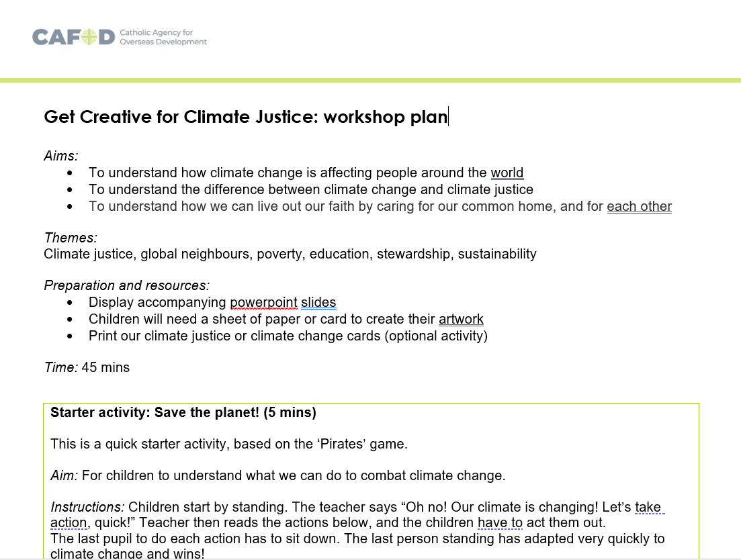Click the misspelled word 'powerpoint'
Image resolution: width=741 pixels, height=560 pixels.
(x=264, y=302)
